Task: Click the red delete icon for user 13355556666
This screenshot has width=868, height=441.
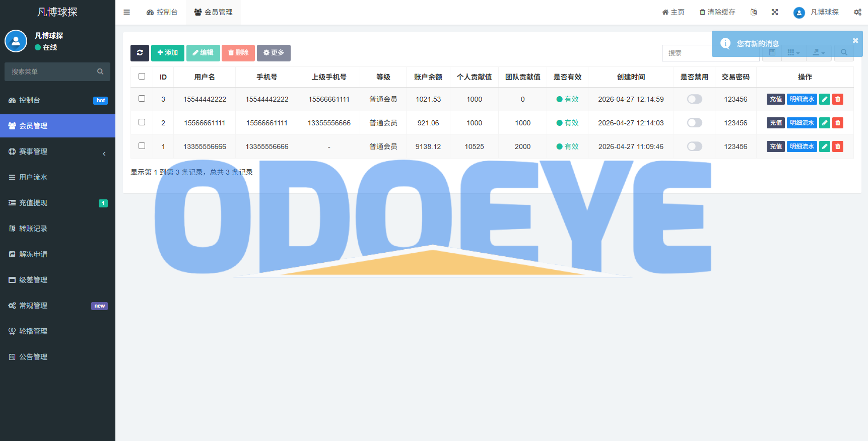Action: [x=838, y=146]
